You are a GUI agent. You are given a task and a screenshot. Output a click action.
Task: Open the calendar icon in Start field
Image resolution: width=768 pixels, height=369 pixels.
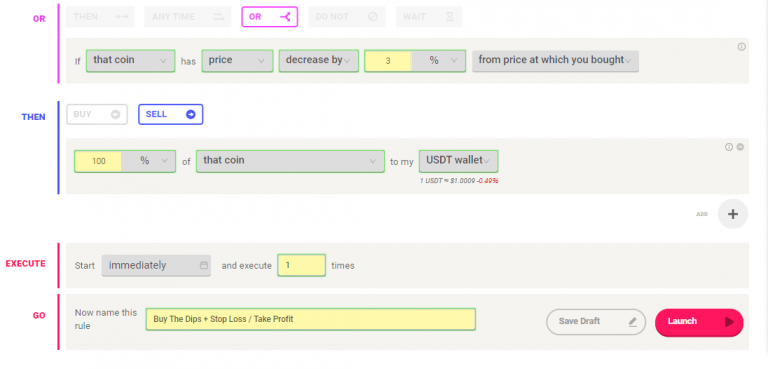[204, 266]
